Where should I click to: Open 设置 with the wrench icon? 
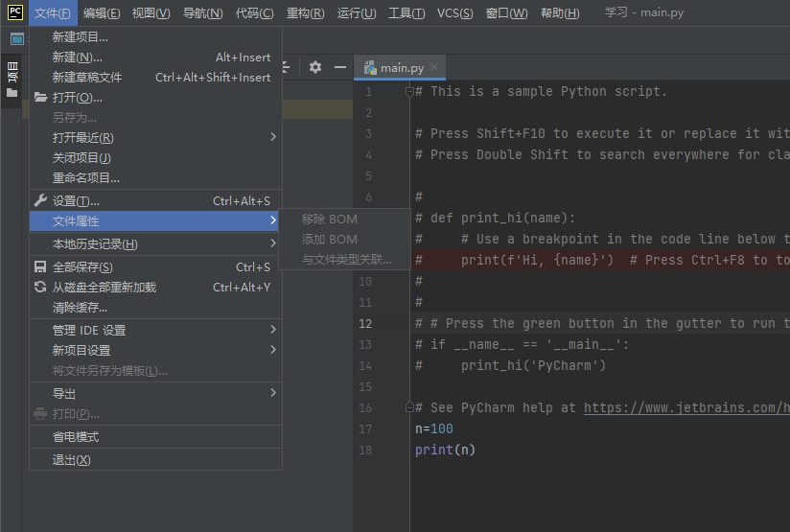coord(75,201)
